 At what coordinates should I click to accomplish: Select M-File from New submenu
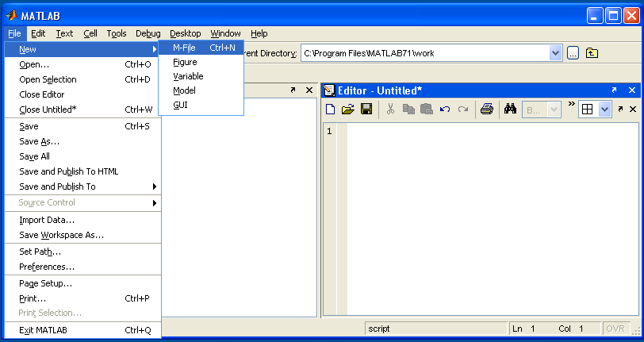pos(201,48)
